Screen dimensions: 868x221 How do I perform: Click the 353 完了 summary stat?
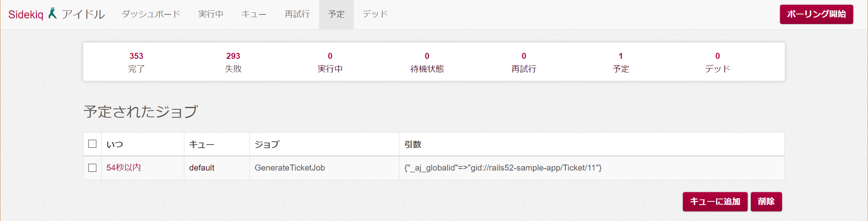[136, 62]
